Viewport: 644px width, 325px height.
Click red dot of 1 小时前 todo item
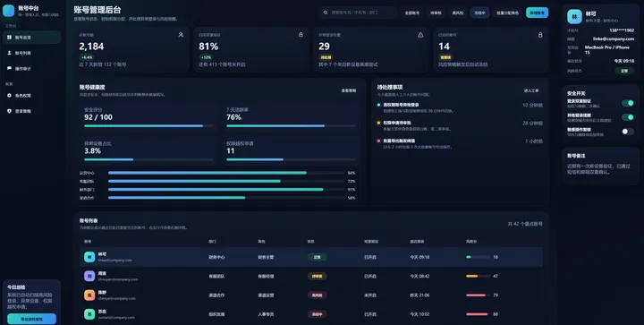pyautogui.click(x=378, y=141)
